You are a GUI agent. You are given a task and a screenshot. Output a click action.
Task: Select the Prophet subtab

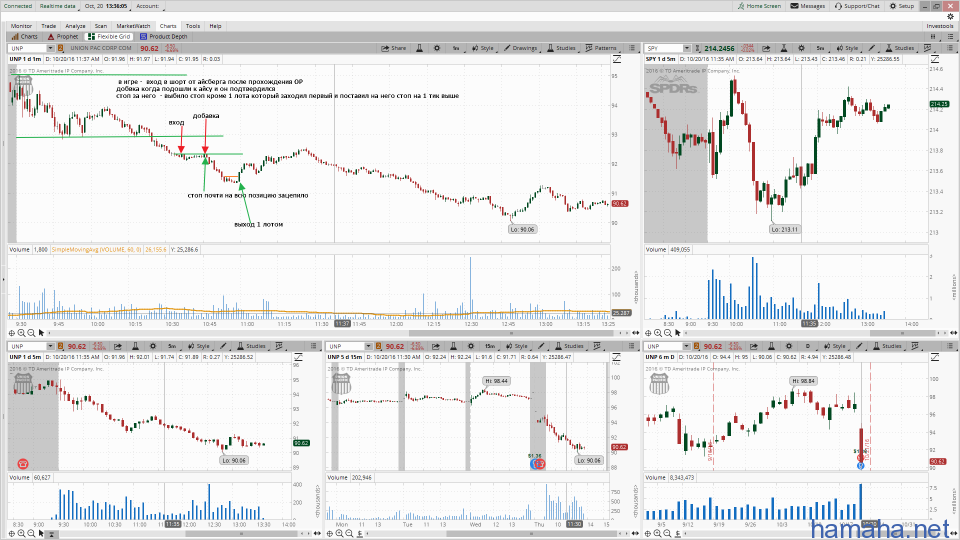pos(63,37)
